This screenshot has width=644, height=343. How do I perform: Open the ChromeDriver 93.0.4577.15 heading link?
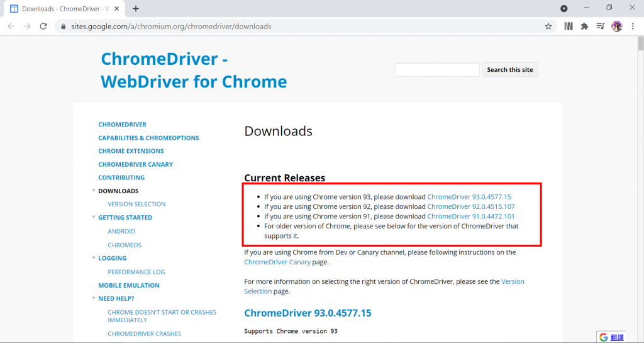[308, 313]
